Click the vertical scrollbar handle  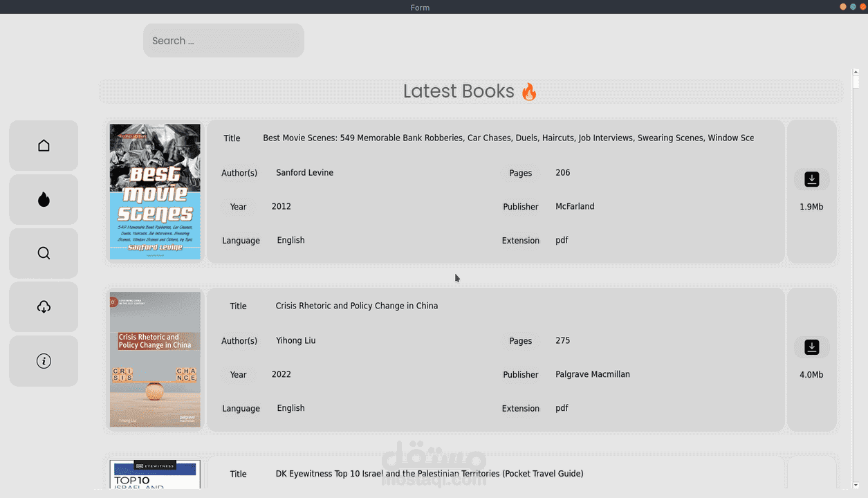point(856,82)
